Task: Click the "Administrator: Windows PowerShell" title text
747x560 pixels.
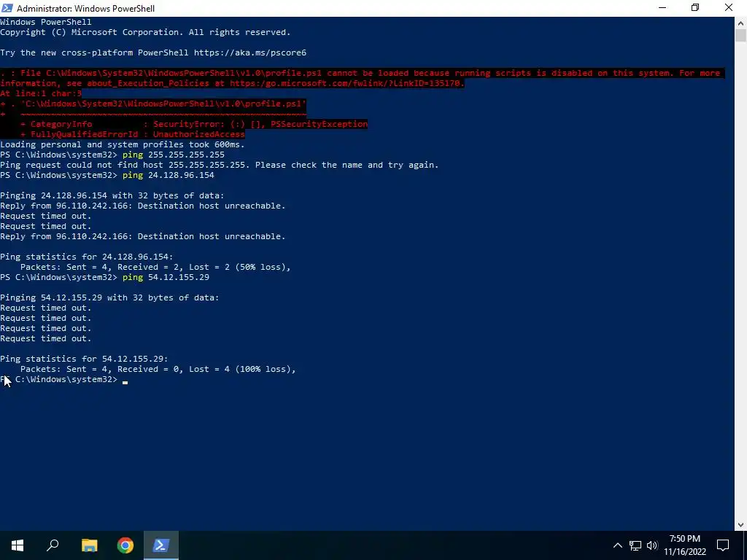Action: [86, 9]
